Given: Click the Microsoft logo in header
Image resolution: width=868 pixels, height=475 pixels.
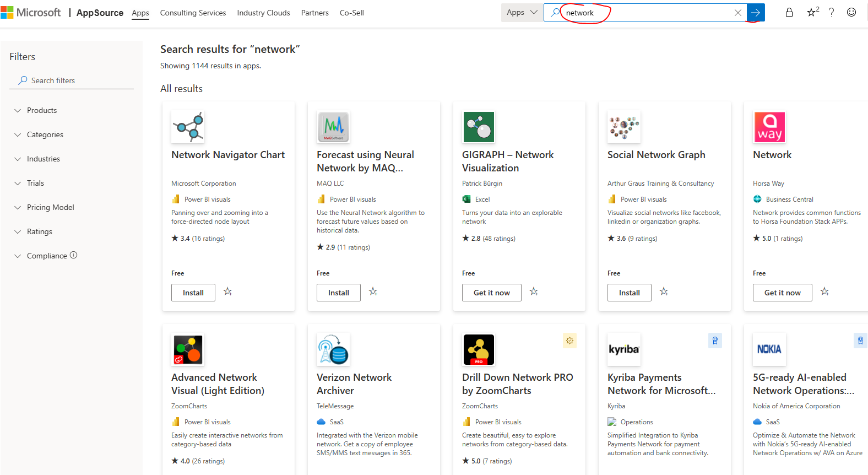Looking at the screenshot, I should 31,12.
